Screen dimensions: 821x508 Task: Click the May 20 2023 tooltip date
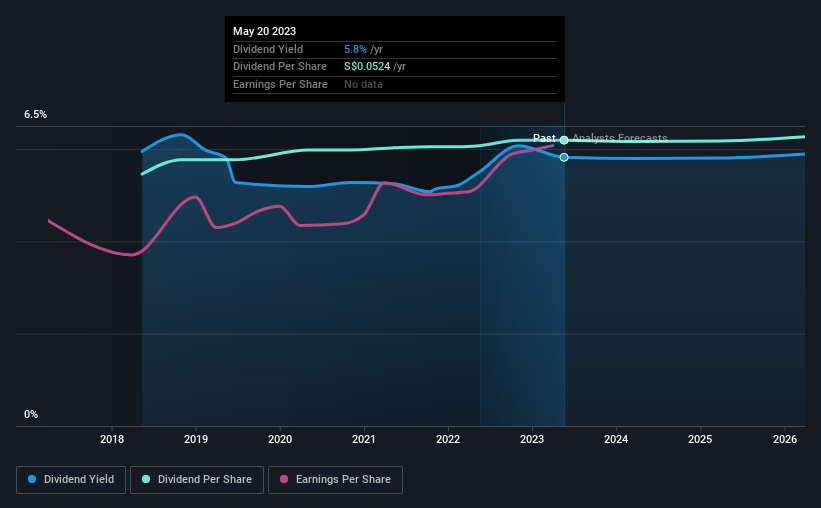pyautogui.click(x=264, y=31)
